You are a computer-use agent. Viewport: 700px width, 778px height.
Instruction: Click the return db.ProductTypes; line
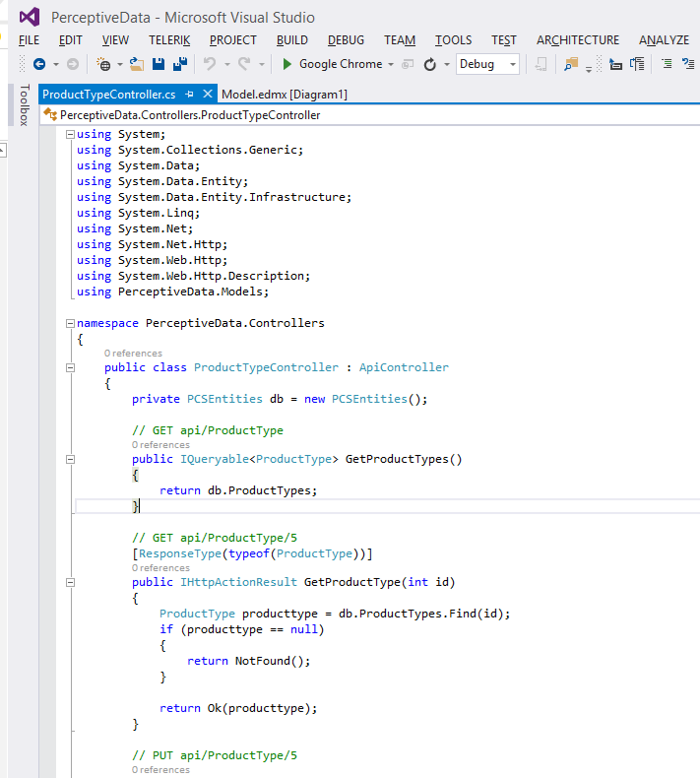coord(238,490)
